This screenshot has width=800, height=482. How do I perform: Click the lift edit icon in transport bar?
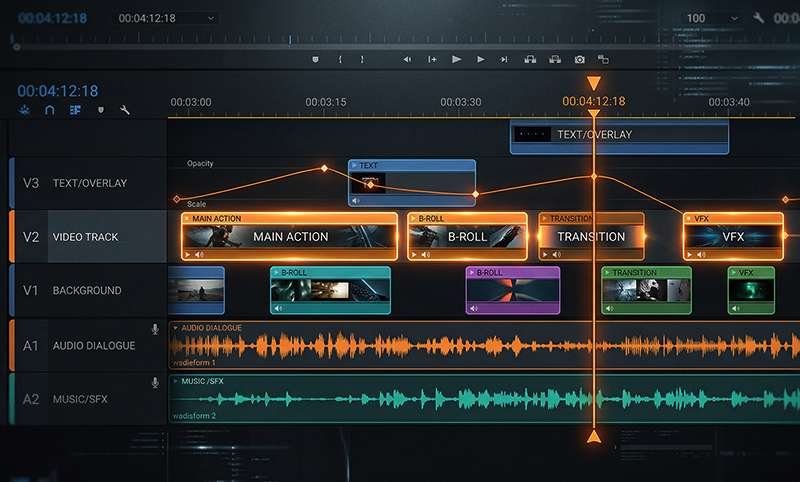(x=529, y=60)
